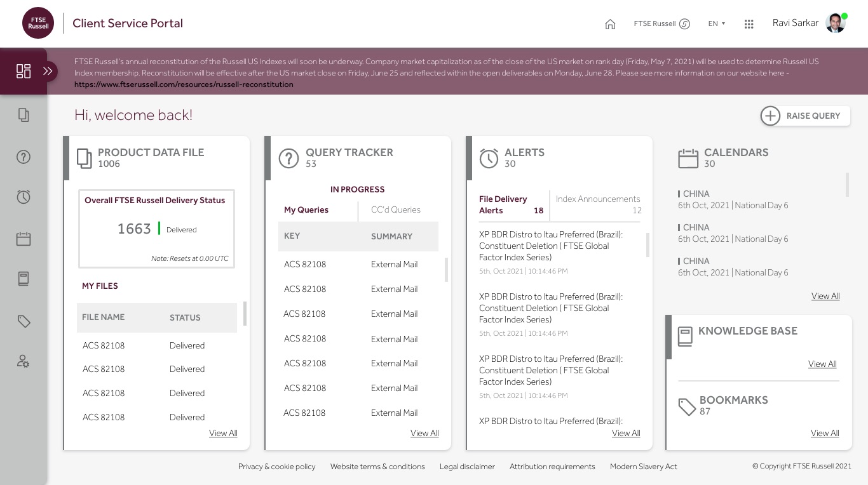This screenshot has width=868, height=485.
Task: Open the EN language dropdown
Action: (716, 23)
